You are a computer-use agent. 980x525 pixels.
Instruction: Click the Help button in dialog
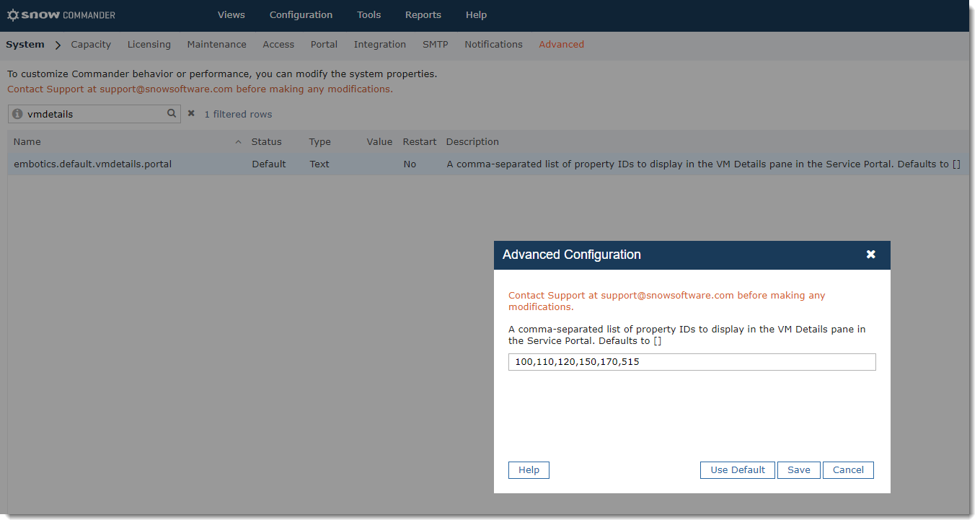tap(529, 470)
